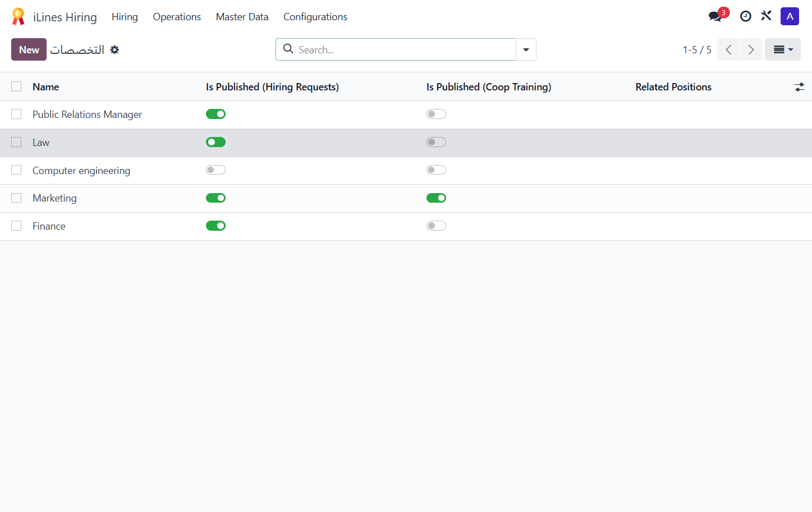Image resolution: width=812 pixels, height=512 pixels.
Task: Click the New button
Action: point(29,49)
